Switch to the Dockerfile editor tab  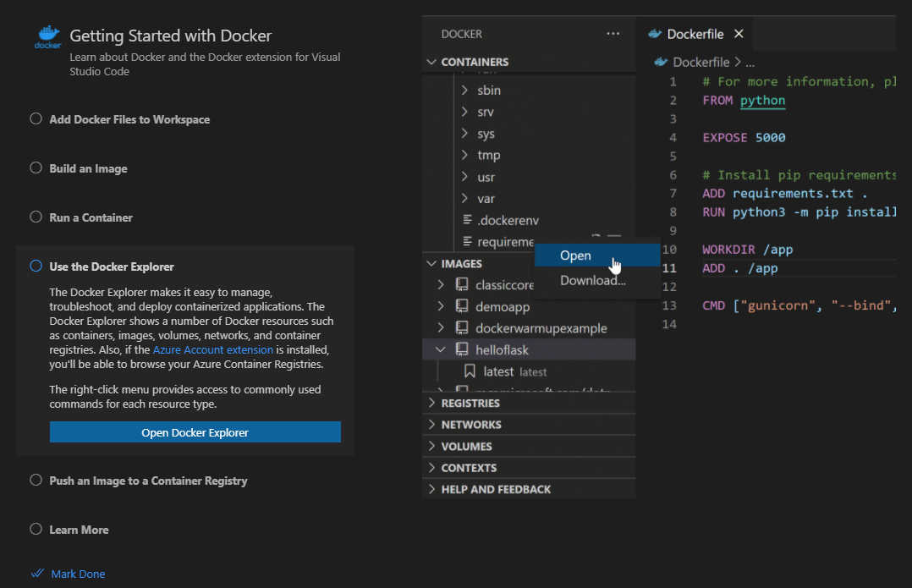pos(695,34)
